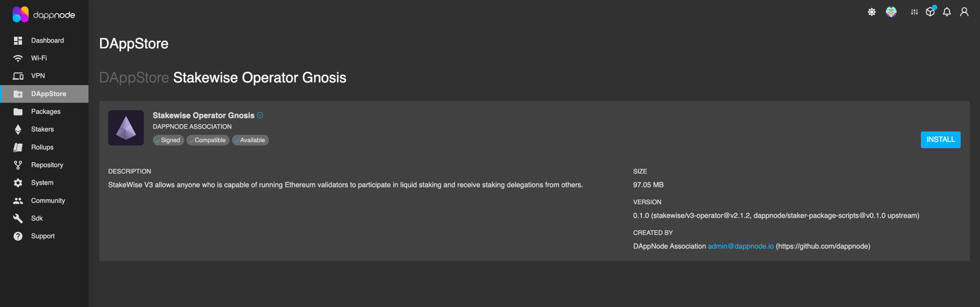Open the user profile icon

click(x=964, y=12)
